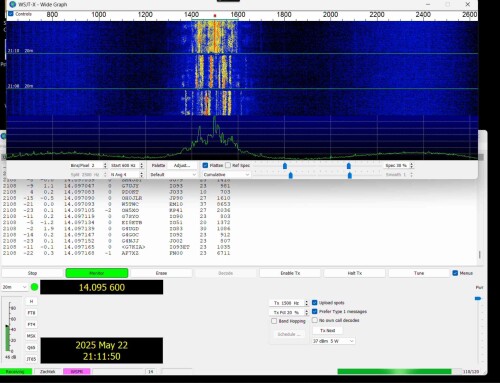The image size is (500, 383).
Task: Open the Cumulative spectrum dropdown
Action: tap(226, 175)
